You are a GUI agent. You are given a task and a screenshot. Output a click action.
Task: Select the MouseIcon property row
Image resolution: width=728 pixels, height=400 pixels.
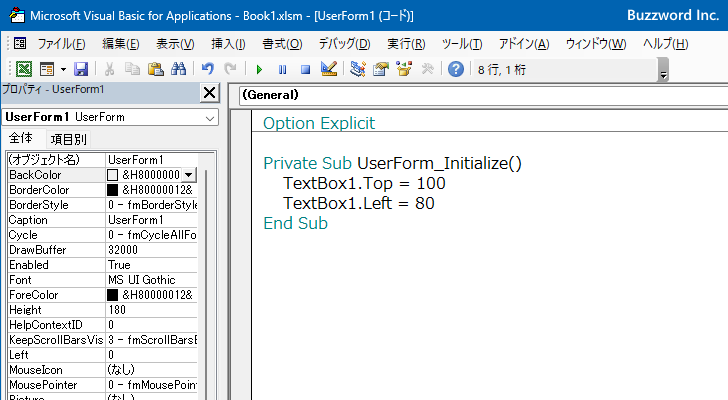pos(102,370)
